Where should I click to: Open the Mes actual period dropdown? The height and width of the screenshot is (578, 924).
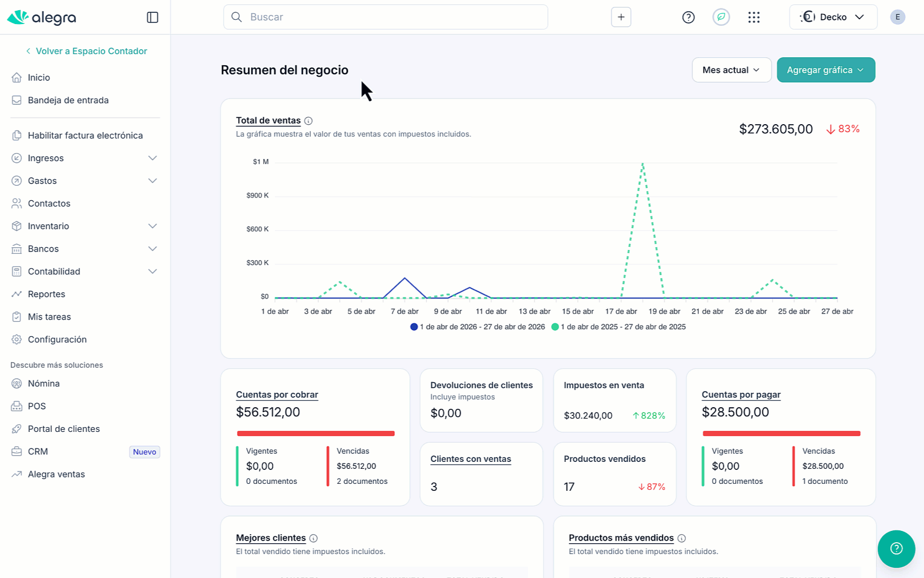coord(731,70)
